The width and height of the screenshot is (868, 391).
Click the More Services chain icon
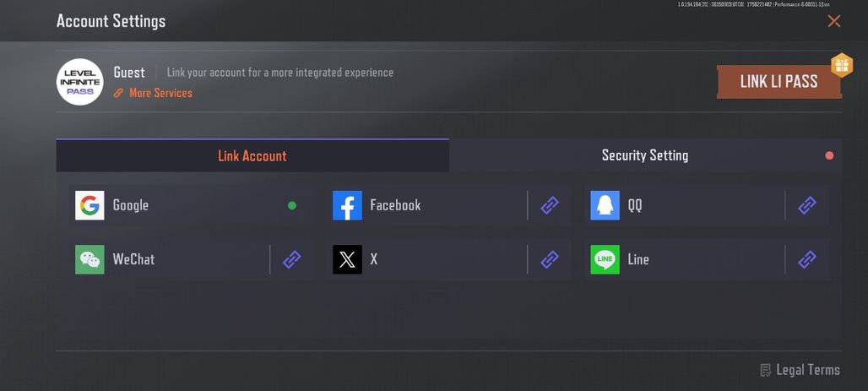pos(118,93)
